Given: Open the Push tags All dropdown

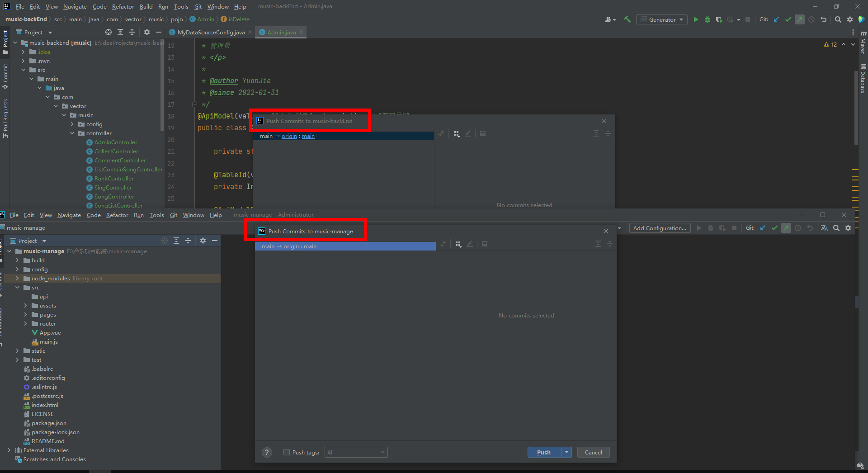Looking at the screenshot, I should point(356,452).
